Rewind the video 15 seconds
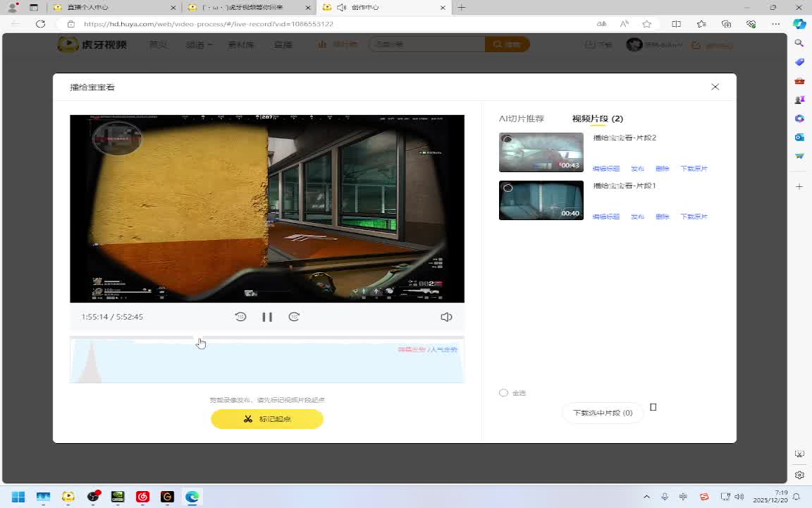This screenshot has width=812, height=508. coord(240,317)
